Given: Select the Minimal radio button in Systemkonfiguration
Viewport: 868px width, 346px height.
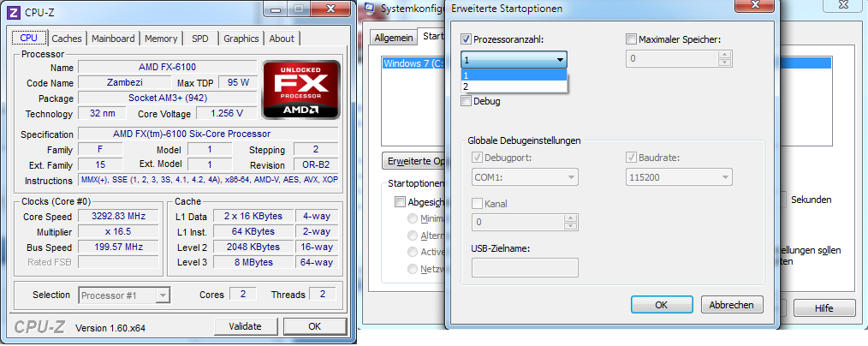Looking at the screenshot, I should click(413, 218).
